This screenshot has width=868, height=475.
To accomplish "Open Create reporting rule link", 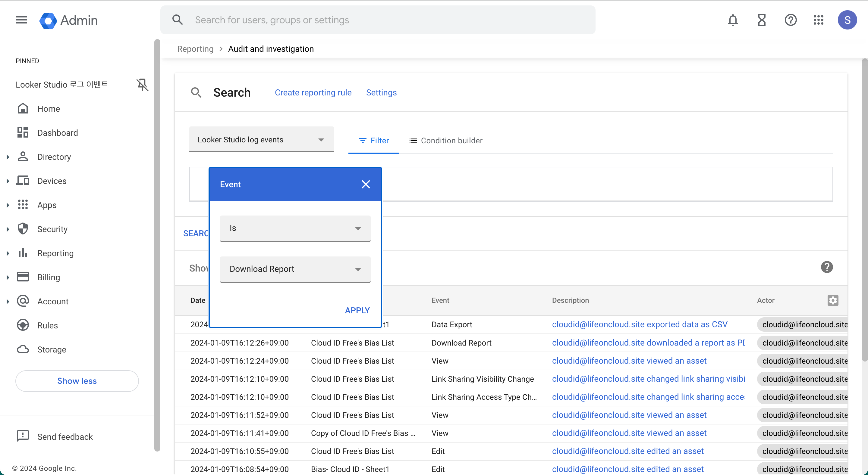I will (x=313, y=93).
